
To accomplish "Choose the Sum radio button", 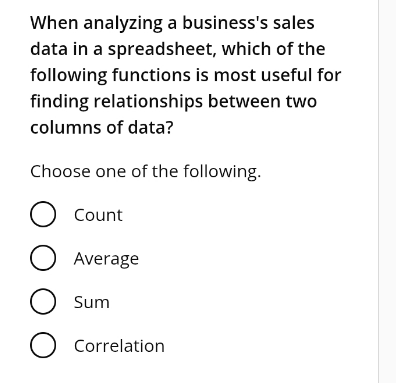I will pos(43,302).
